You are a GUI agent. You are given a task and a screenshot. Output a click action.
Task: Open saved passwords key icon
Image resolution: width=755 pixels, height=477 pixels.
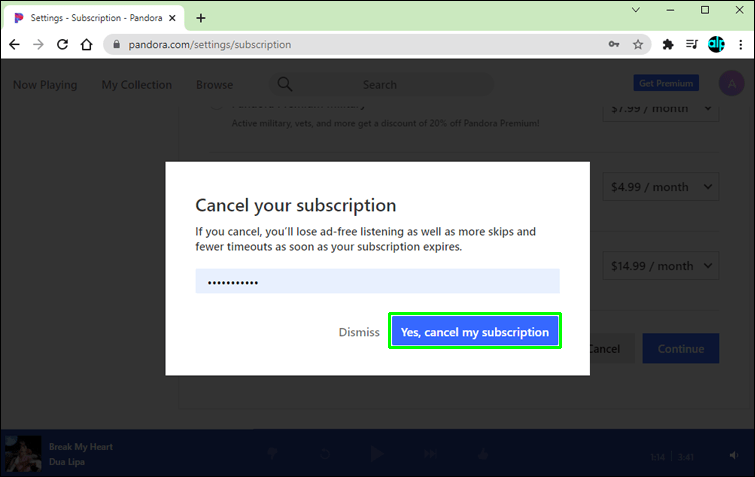[613, 44]
